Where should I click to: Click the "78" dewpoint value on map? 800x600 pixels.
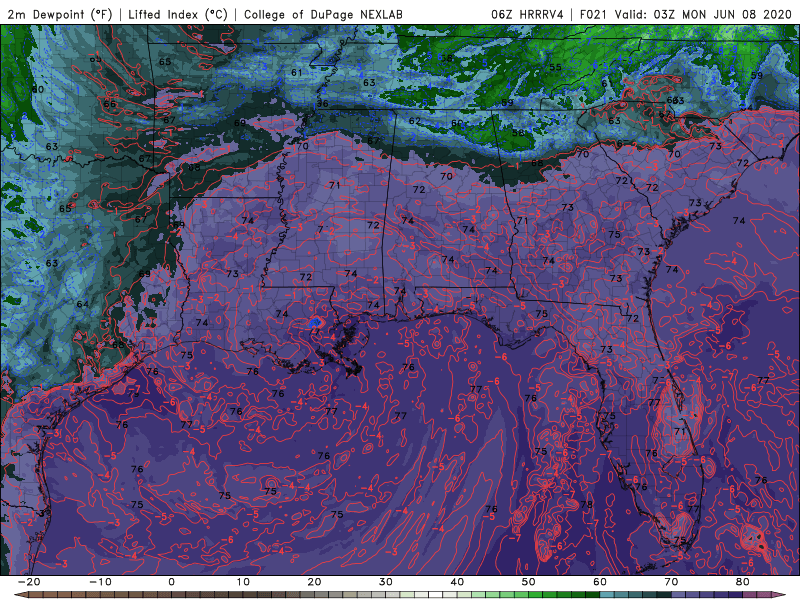(x=586, y=505)
